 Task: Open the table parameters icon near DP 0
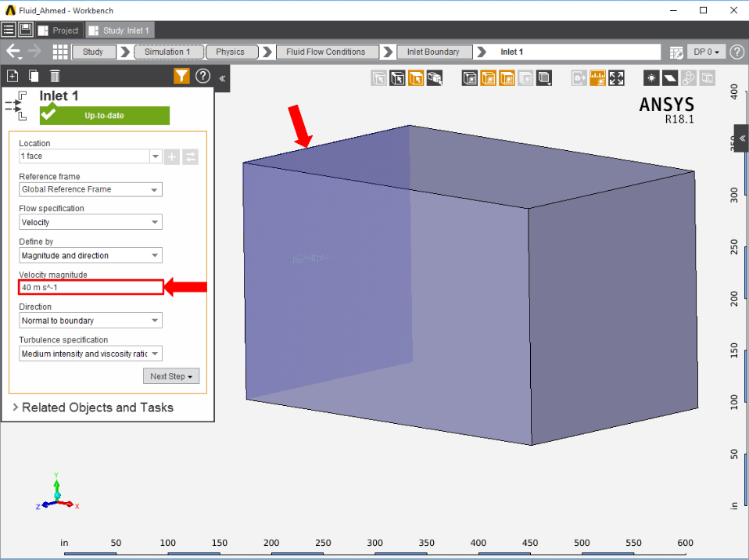tap(676, 52)
